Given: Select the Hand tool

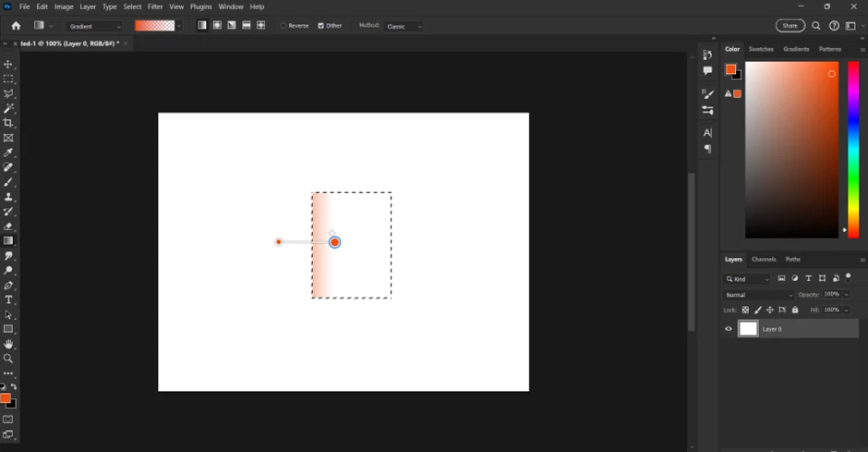Looking at the screenshot, I should (x=8, y=344).
